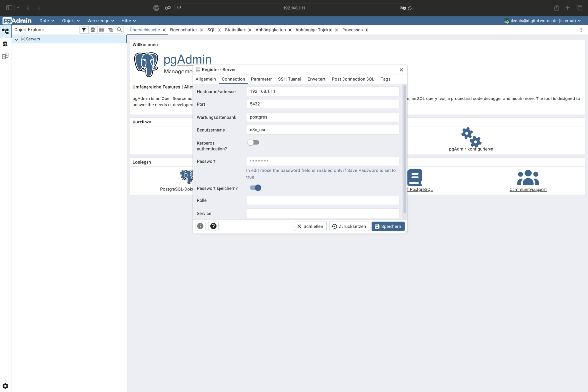The width and height of the screenshot is (588, 392).
Task: Click the Schließen button
Action: pyautogui.click(x=310, y=226)
